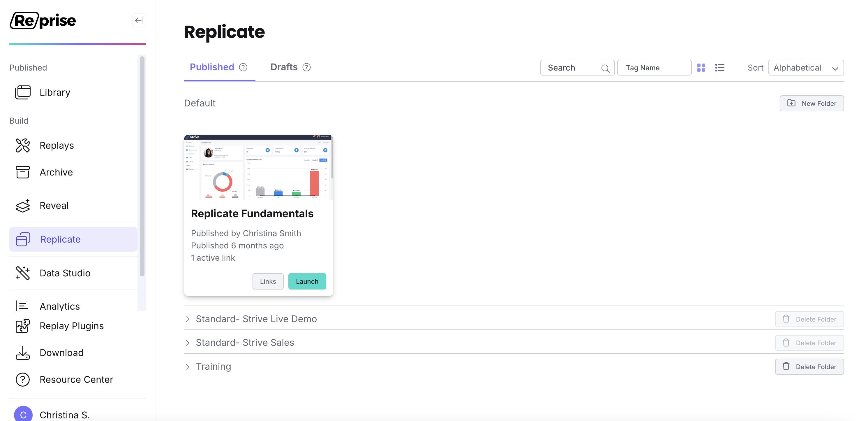Click the Replicate Fundamentals title

pos(252,213)
